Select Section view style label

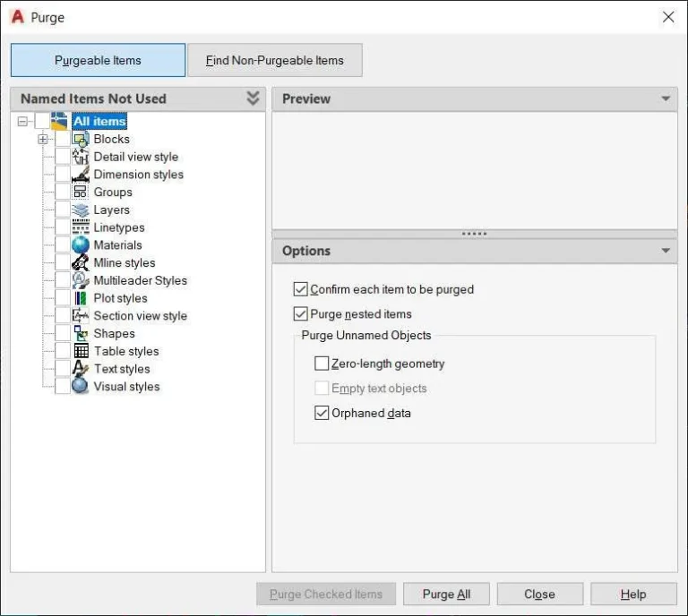pos(141,316)
